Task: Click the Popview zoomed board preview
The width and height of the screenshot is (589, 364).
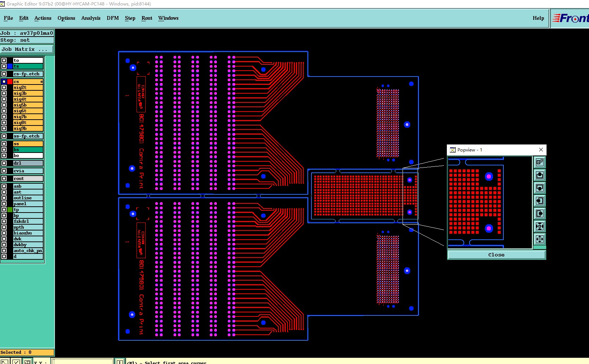Action: 490,203
